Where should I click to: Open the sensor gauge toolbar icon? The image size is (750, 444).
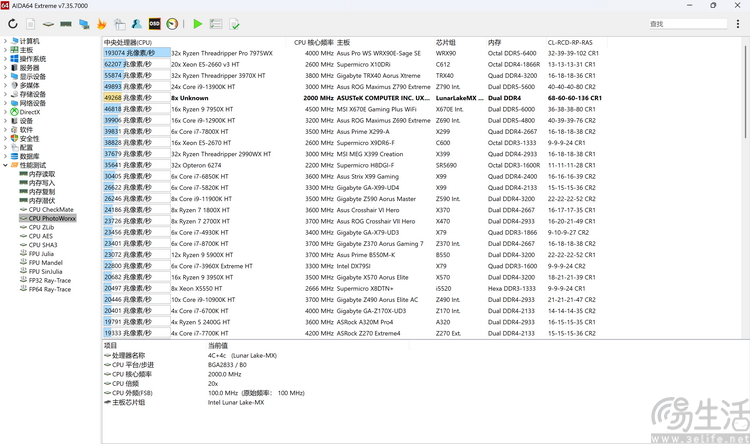[172, 23]
